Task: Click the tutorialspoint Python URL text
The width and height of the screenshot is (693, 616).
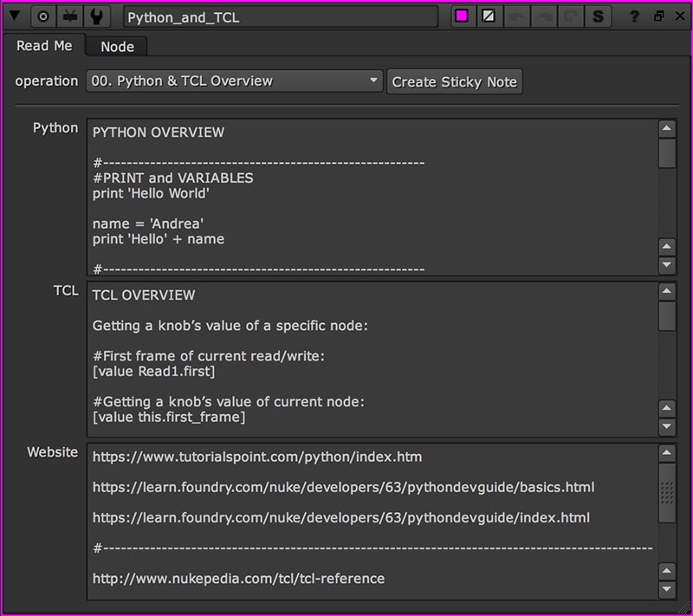Action: point(257,457)
